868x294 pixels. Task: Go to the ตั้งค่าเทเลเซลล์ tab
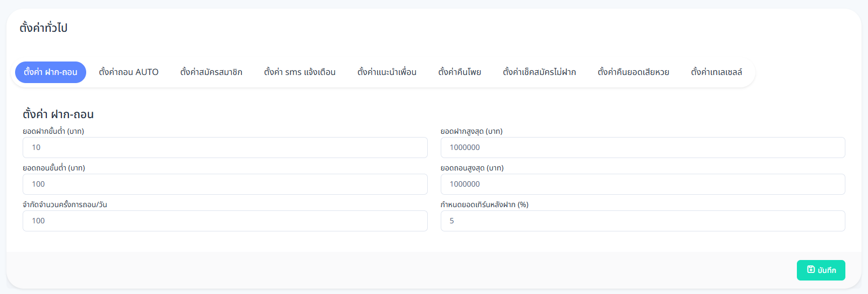click(x=717, y=72)
